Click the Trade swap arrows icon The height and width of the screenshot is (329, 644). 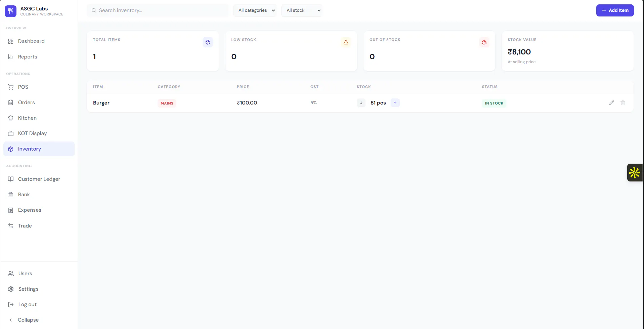[11, 226]
